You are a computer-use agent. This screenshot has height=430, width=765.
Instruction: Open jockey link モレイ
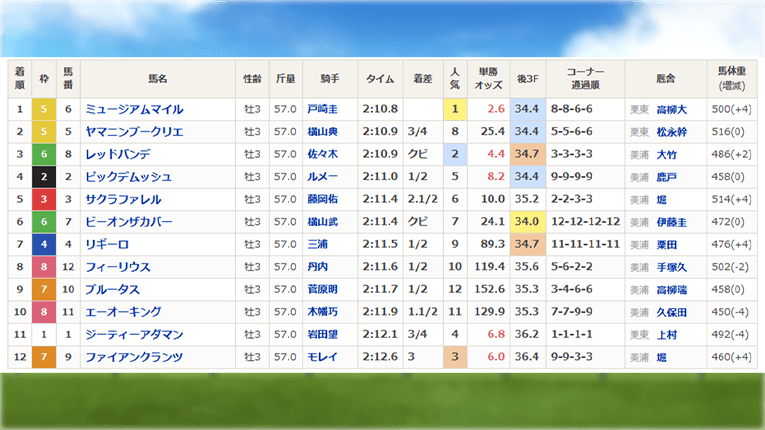(322, 357)
